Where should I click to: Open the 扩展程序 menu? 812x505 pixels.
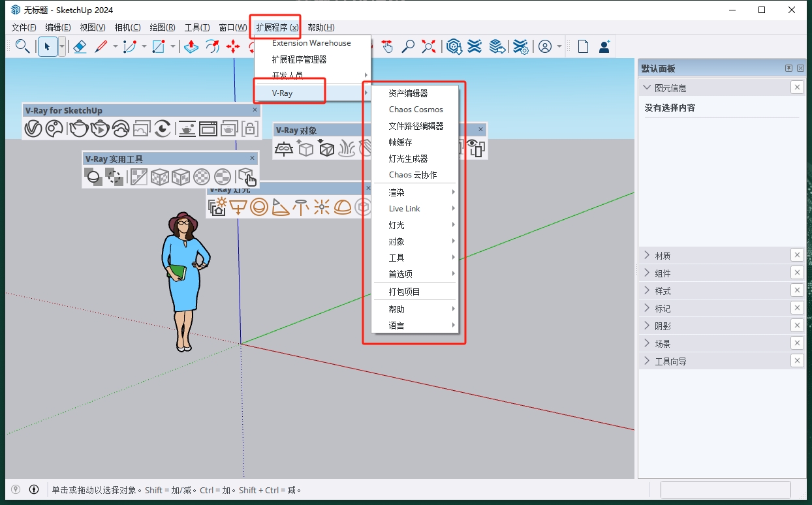tap(277, 27)
